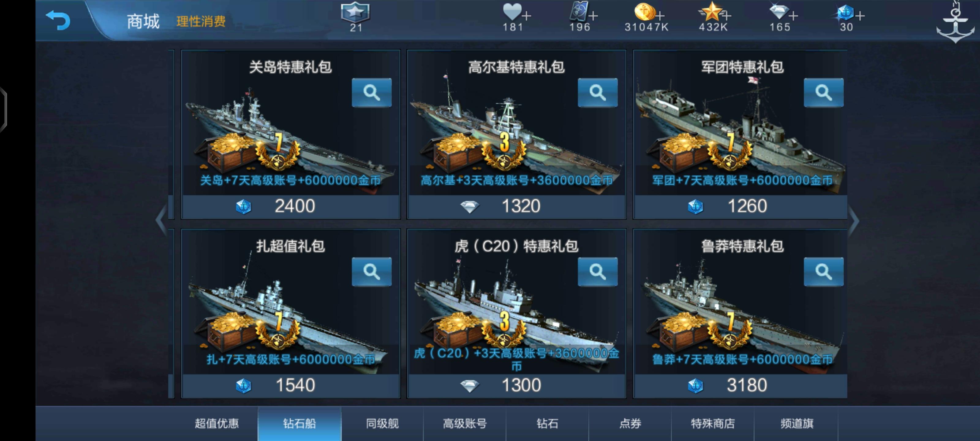Screen dimensions: 980x441
Task: Tap the back arrow to leave shop
Action: coord(58,20)
